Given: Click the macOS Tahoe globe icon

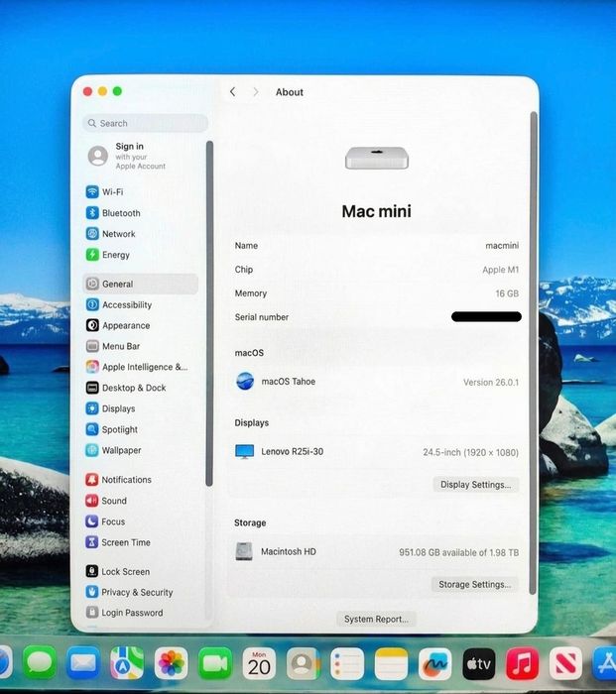Looking at the screenshot, I should tap(245, 381).
